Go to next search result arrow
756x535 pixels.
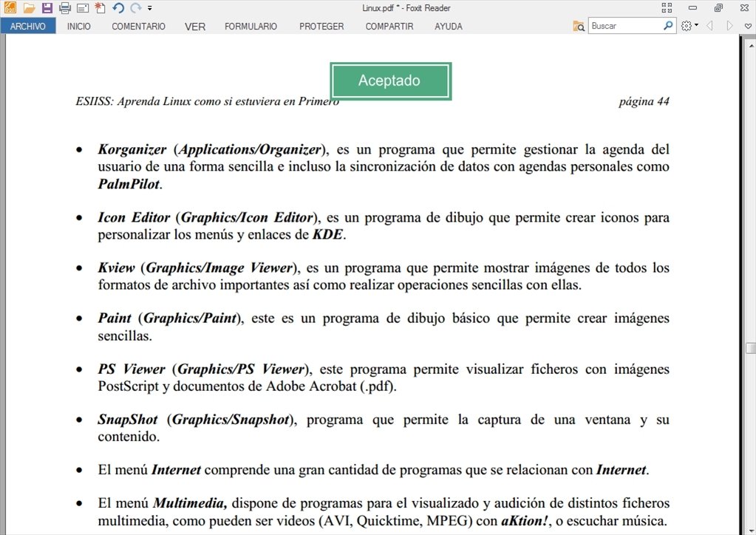tap(729, 26)
